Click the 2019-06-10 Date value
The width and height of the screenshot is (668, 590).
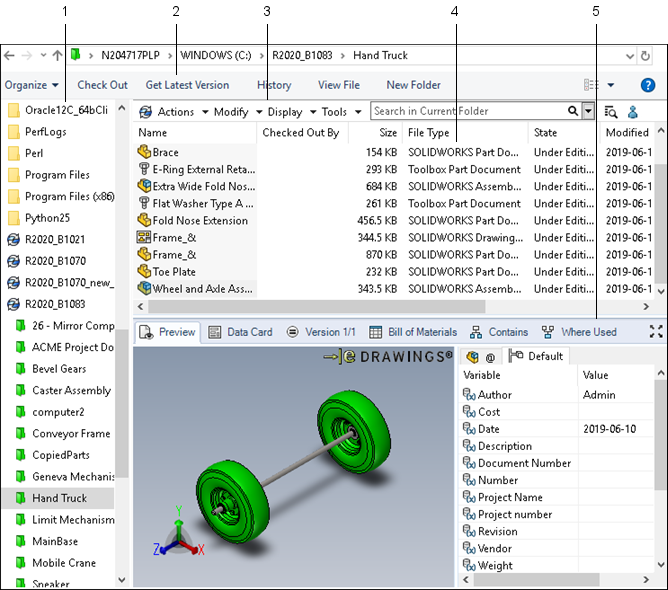point(609,429)
